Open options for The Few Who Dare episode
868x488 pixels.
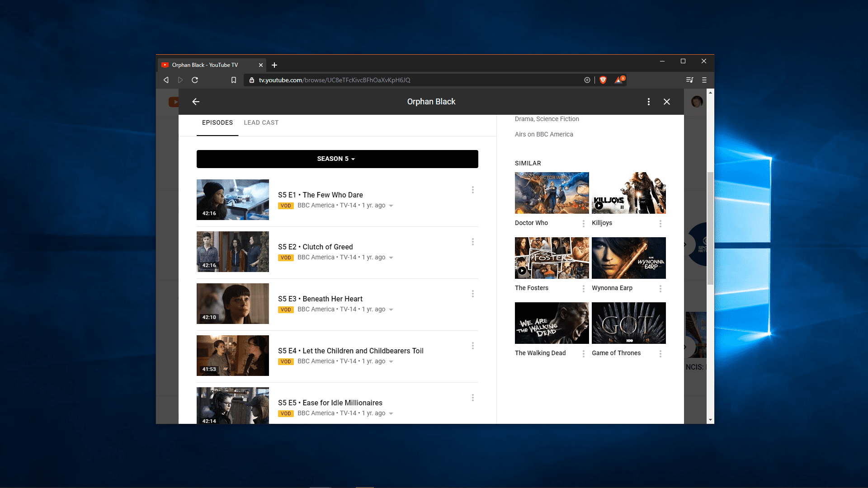click(x=473, y=190)
